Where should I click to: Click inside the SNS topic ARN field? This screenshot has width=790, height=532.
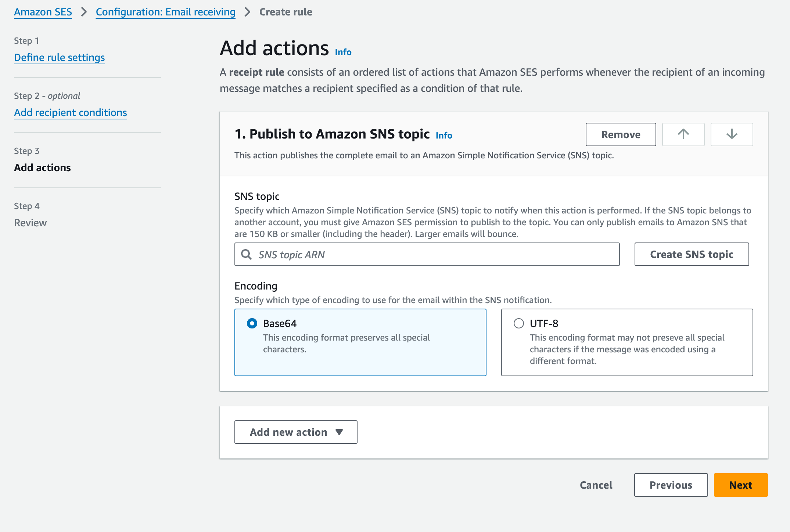click(x=404, y=254)
